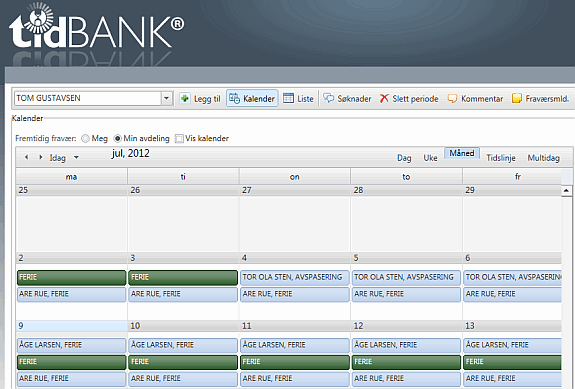Switch to Liste view icon
This screenshot has width=575, height=389.
289,98
